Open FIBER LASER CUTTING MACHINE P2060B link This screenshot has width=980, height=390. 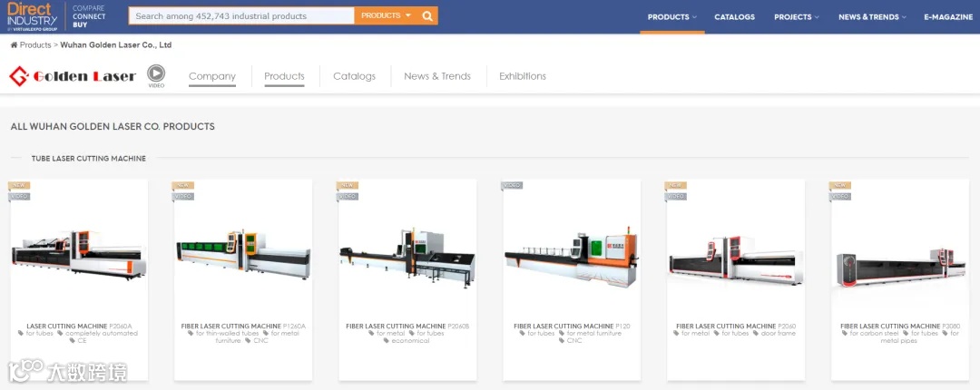pos(407,327)
